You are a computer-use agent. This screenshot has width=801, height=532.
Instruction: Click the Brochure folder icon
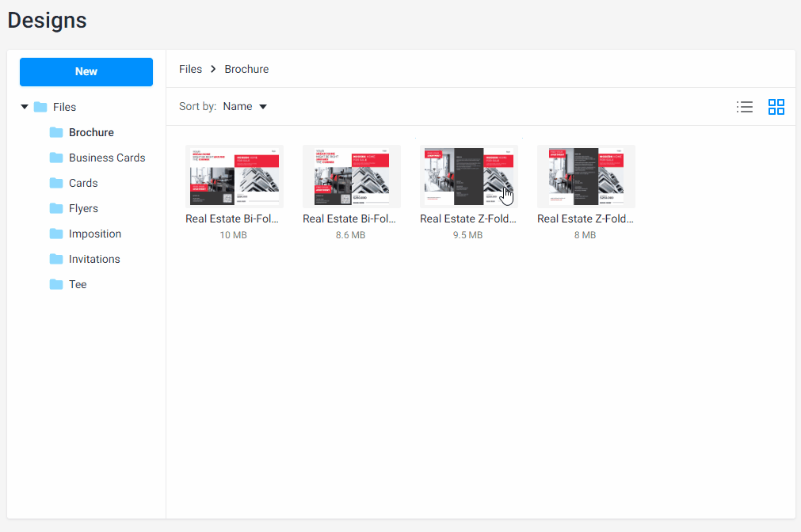pos(56,132)
